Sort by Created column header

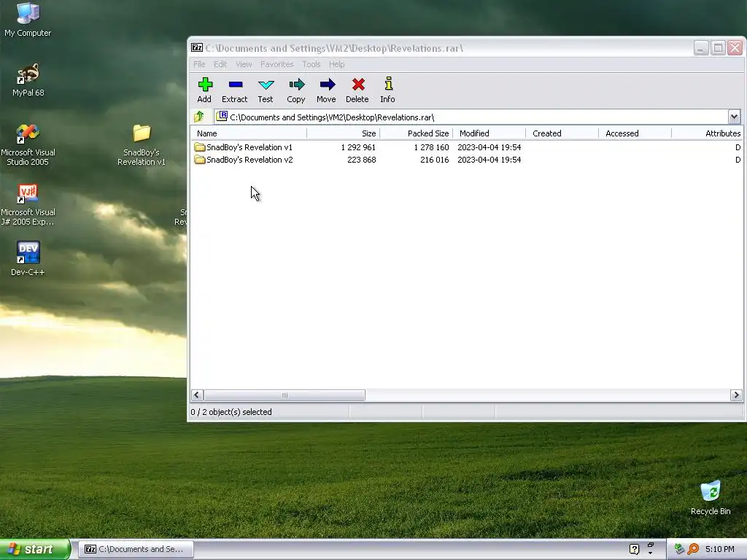[562, 133]
